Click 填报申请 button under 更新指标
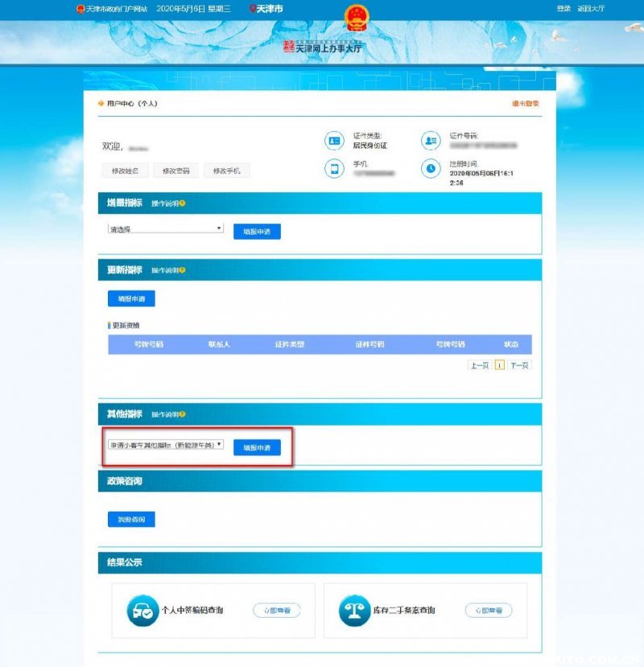 point(131,299)
